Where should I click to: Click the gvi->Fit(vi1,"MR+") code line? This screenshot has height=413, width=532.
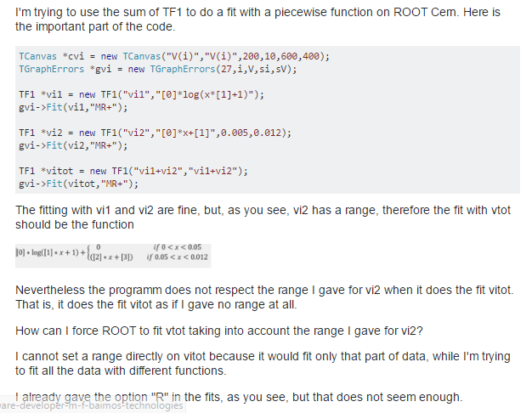point(73,107)
